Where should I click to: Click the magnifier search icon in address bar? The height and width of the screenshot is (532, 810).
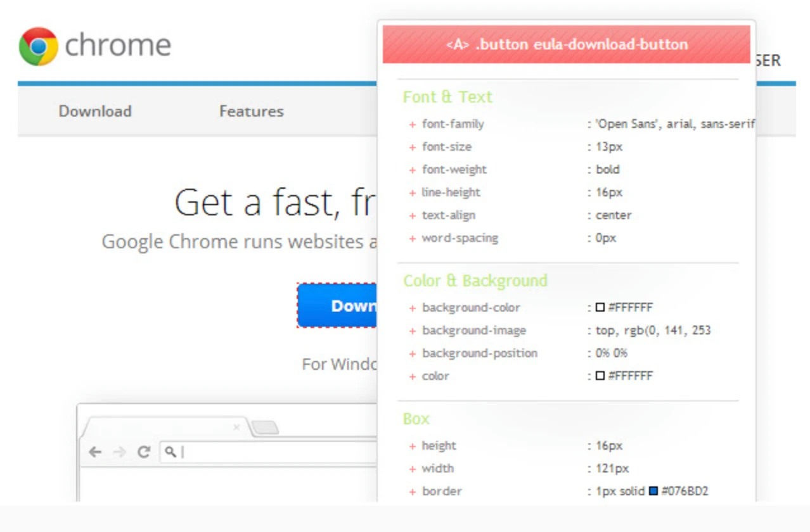pos(169,452)
